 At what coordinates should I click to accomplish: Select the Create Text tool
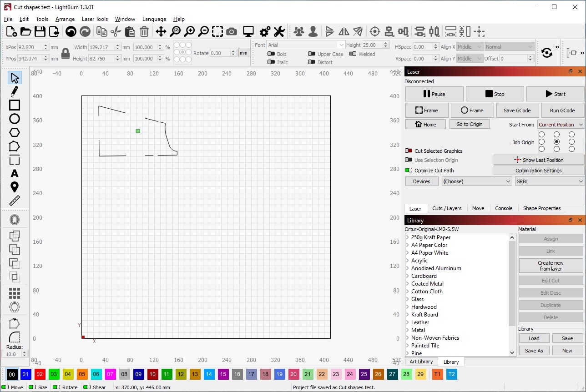[15, 173]
